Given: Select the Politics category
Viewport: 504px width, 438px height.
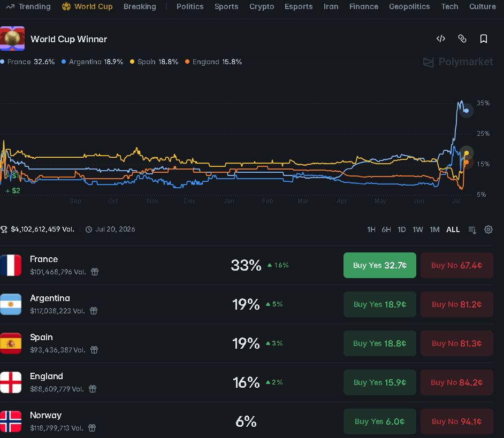Looking at the screenshot, I should coord(190,6).
